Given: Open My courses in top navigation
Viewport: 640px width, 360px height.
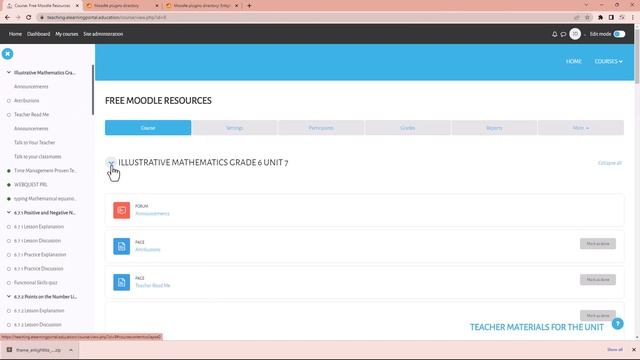Looking at the screenshot, I should [x=67, y=34].
